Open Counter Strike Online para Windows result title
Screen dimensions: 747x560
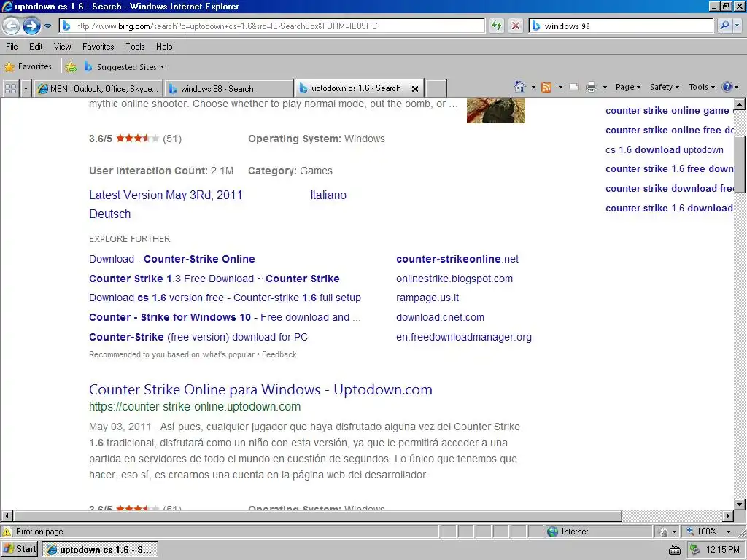[260, 389]
